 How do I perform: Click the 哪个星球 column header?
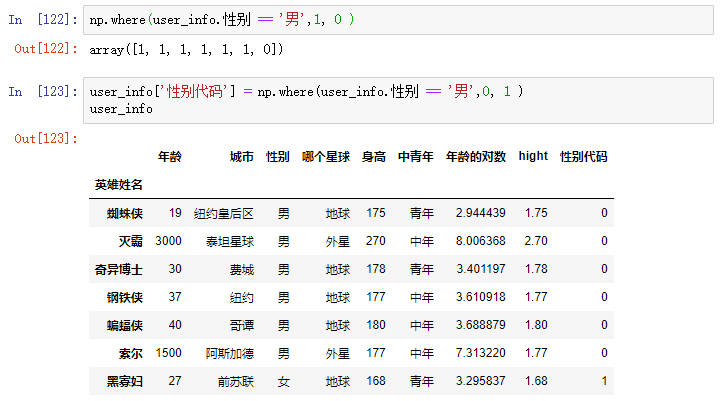click(326, 157)
